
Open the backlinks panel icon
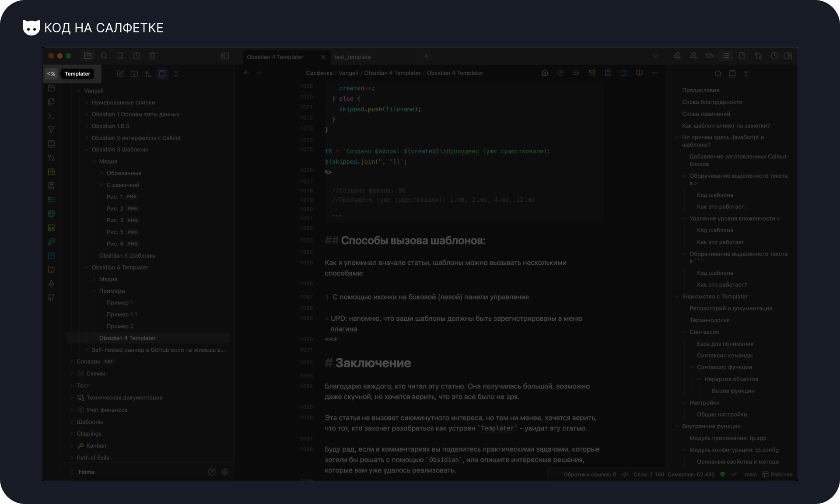coord(677,56)
